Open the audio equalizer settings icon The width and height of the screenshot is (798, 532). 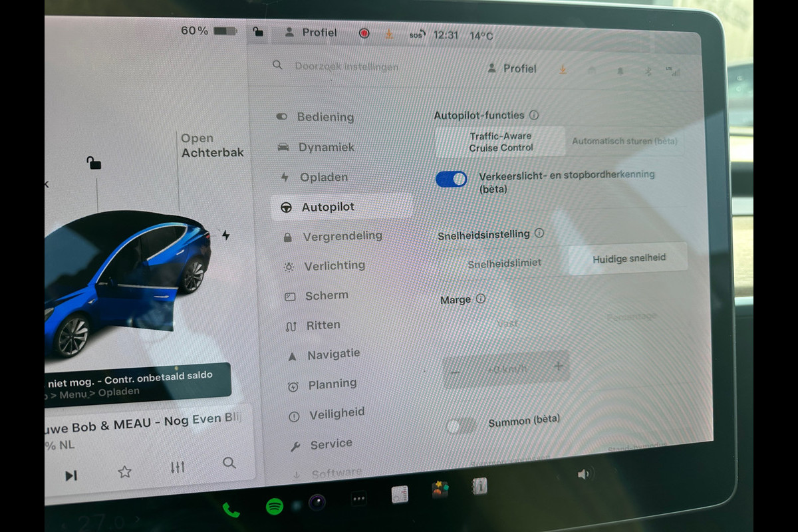point(177,467)
